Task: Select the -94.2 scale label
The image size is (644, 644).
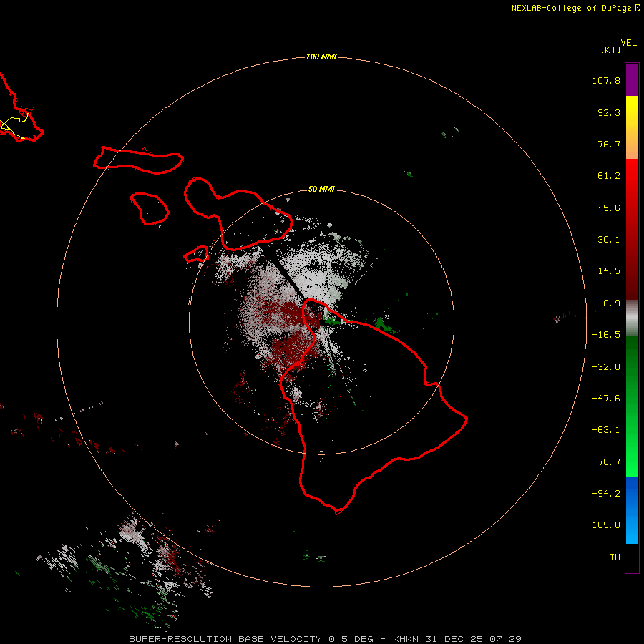Action: (x=606, y=493)
